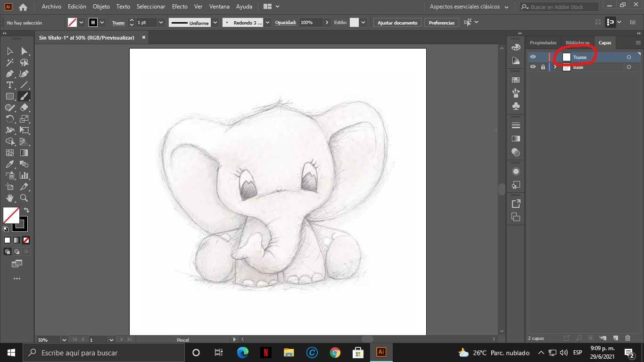The image size is (644, 362).
Task: Select the Rectangle tool
Action: [9, 96]
